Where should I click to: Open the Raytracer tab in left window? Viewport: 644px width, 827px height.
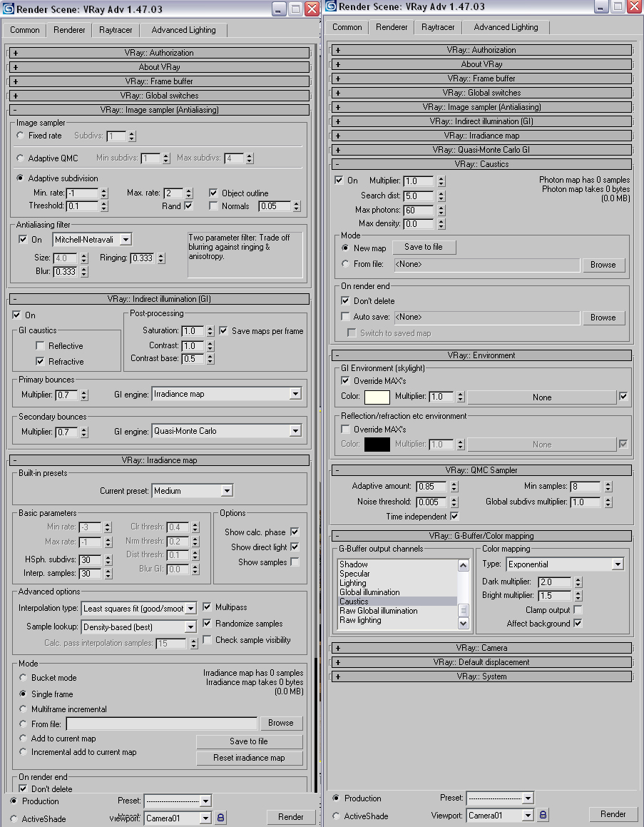tap(116, 30)
